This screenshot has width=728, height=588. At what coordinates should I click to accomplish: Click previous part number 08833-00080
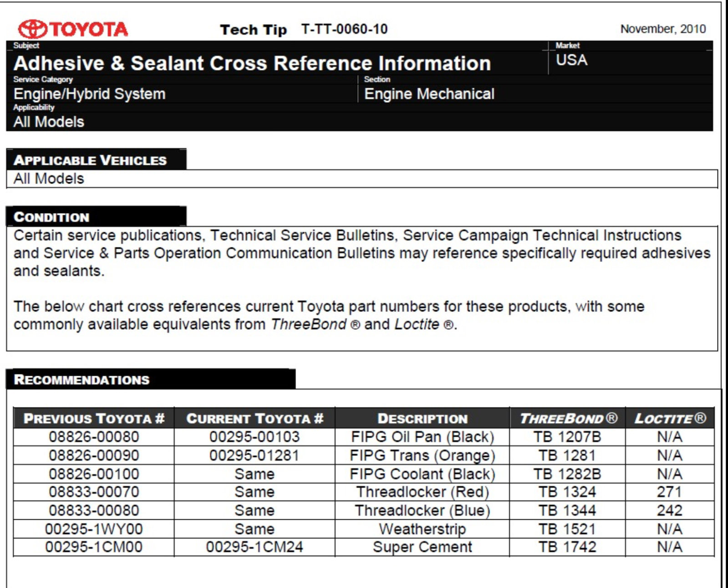click(x=94, y=511)
